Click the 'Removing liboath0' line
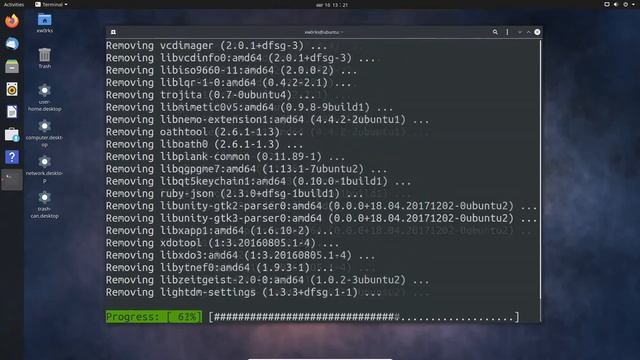 204,144
